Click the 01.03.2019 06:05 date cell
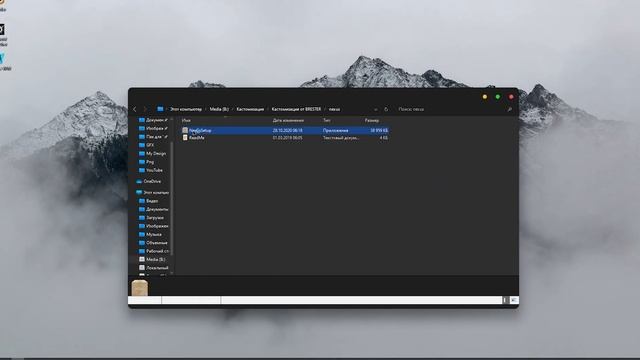Viewport: 640px width, 360px height. click(x=288, y=138)
